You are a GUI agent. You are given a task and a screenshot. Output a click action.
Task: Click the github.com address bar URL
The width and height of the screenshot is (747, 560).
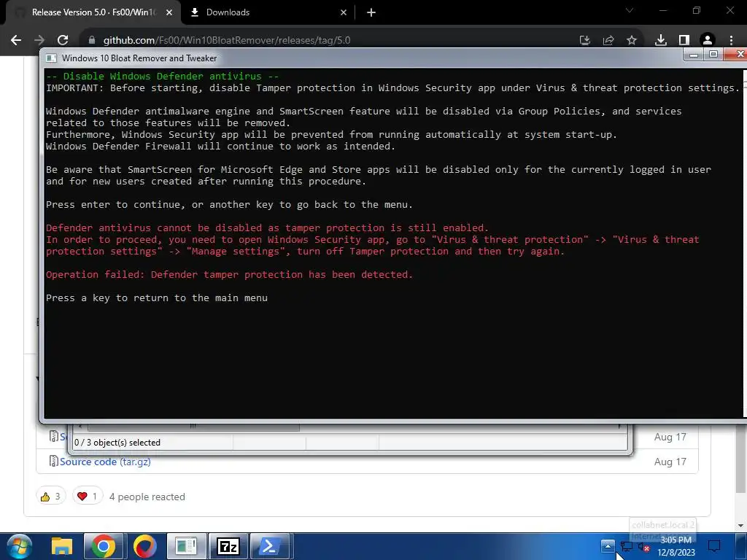point(227,40)
